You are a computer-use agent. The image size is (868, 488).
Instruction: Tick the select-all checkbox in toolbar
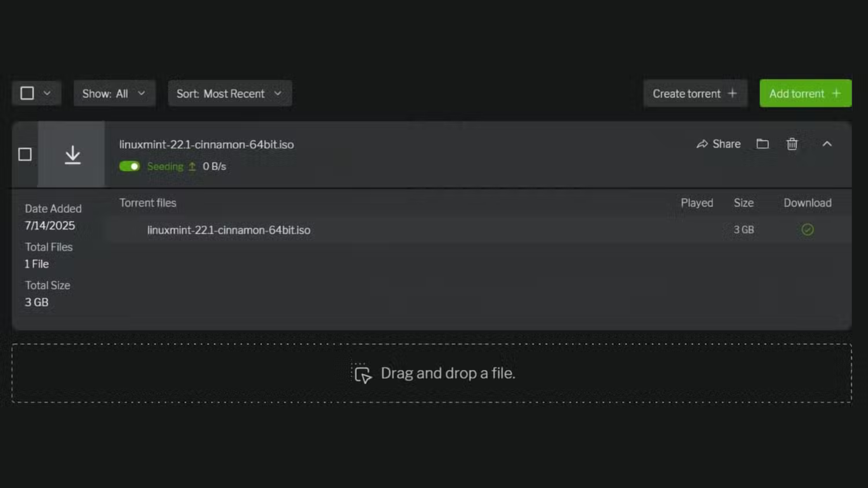tap(27, 94)
